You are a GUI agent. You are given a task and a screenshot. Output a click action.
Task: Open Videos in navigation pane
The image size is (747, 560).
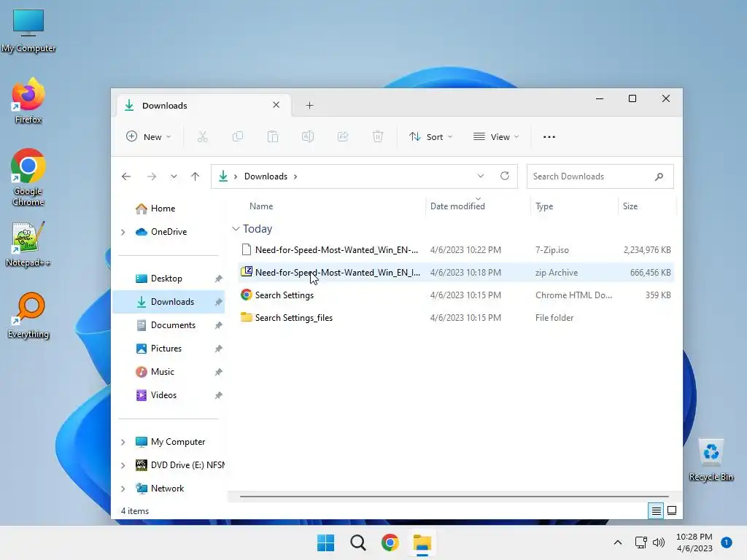pos(163,395)
